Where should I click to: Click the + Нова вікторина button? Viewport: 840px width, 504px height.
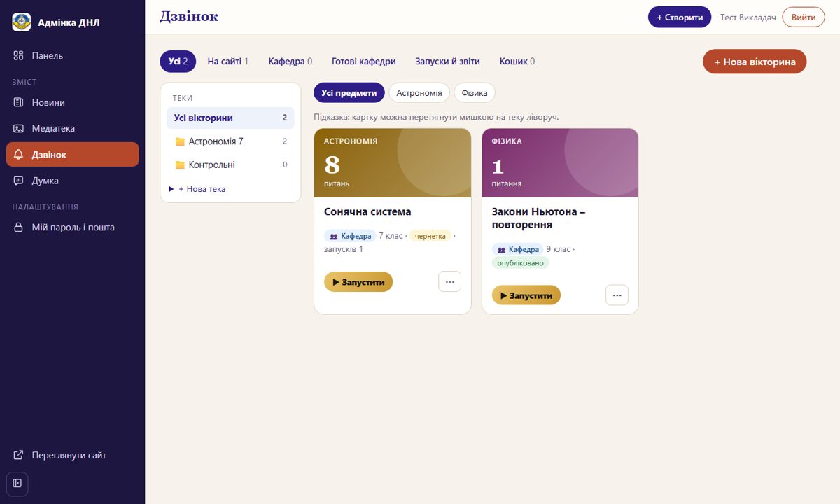(755, 62)
